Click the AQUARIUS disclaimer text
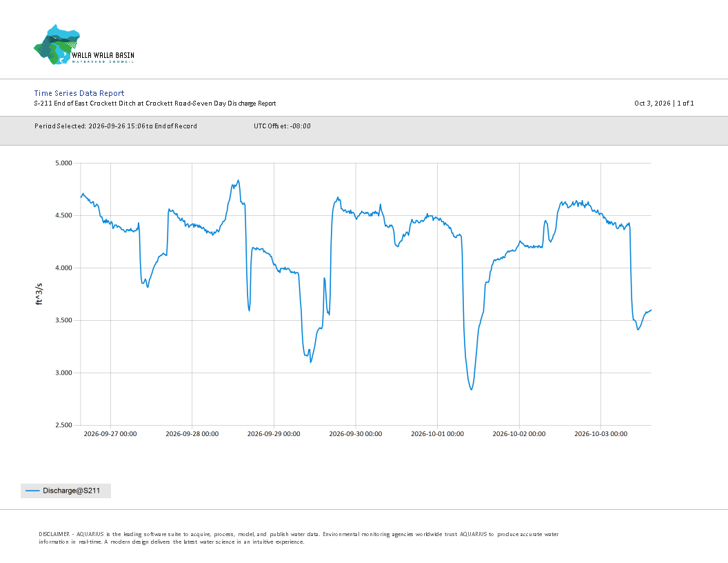Image resolution: width=728 pixels, height=563 pixels. 299,538
